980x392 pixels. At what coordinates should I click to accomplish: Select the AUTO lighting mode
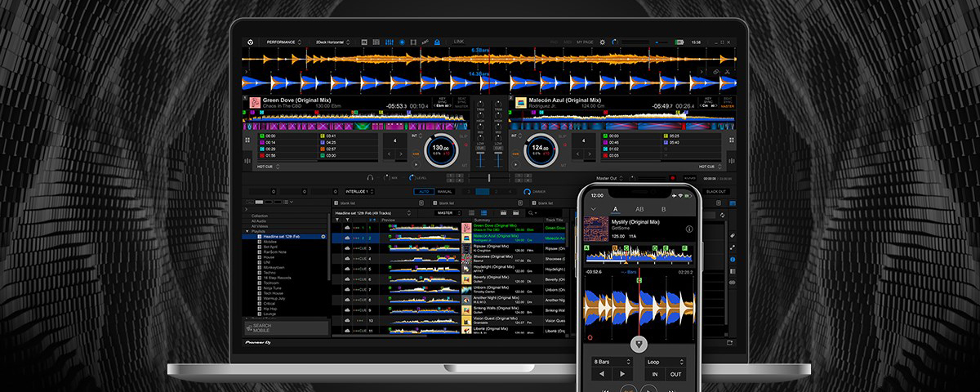(x=422, y=191)
